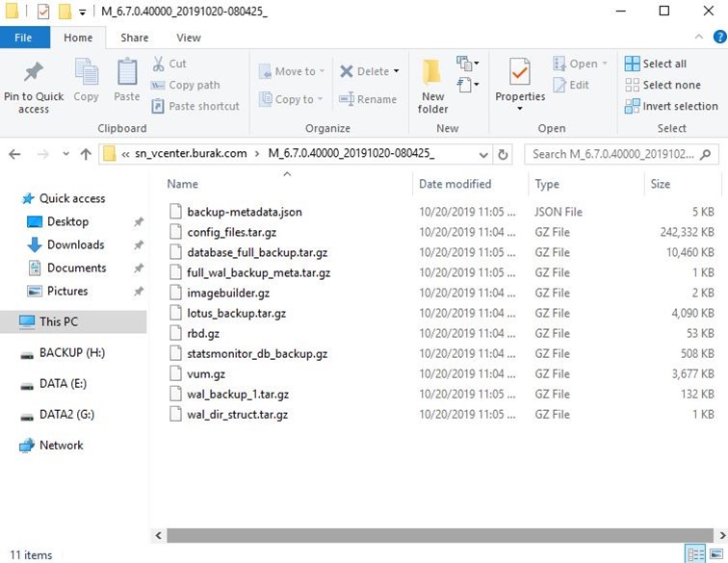The width and height of the screenshot is (728, 563).
Task: Go back with the left arrow
Action: tap(14, 154)
